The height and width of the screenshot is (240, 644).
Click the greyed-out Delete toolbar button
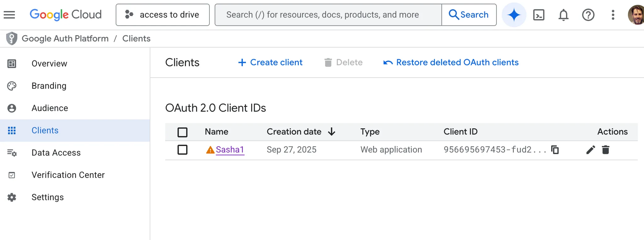click(343, 62)
